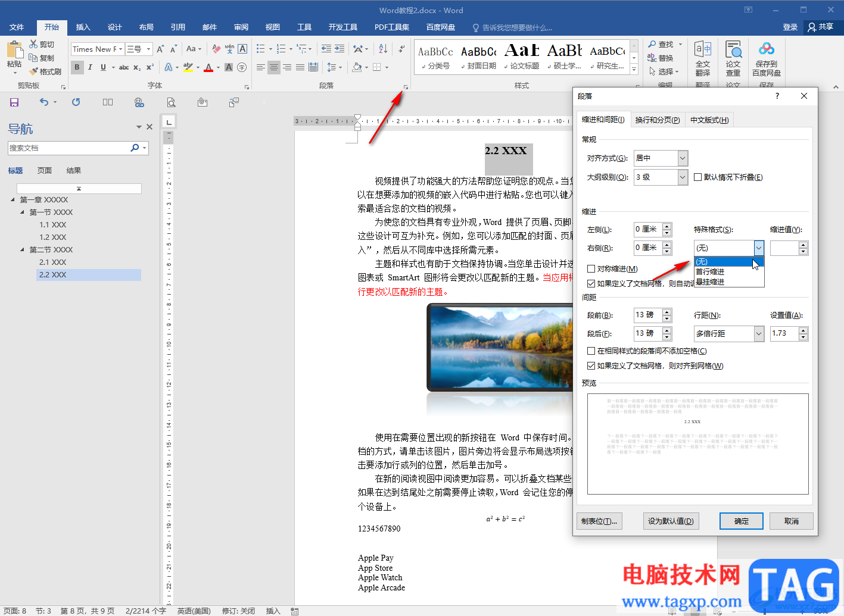
Task: Apply superscript formatting
Action: point(150,67)
